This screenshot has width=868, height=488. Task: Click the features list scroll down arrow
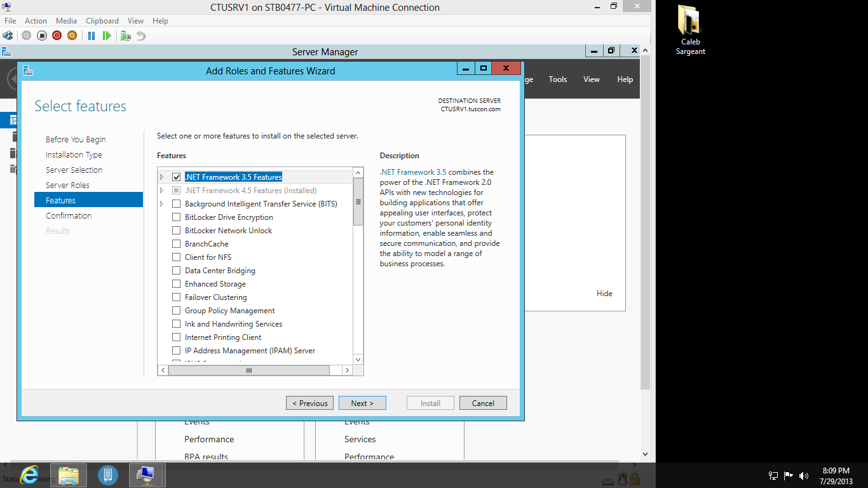pyautogui.click(x=358, y=360)
